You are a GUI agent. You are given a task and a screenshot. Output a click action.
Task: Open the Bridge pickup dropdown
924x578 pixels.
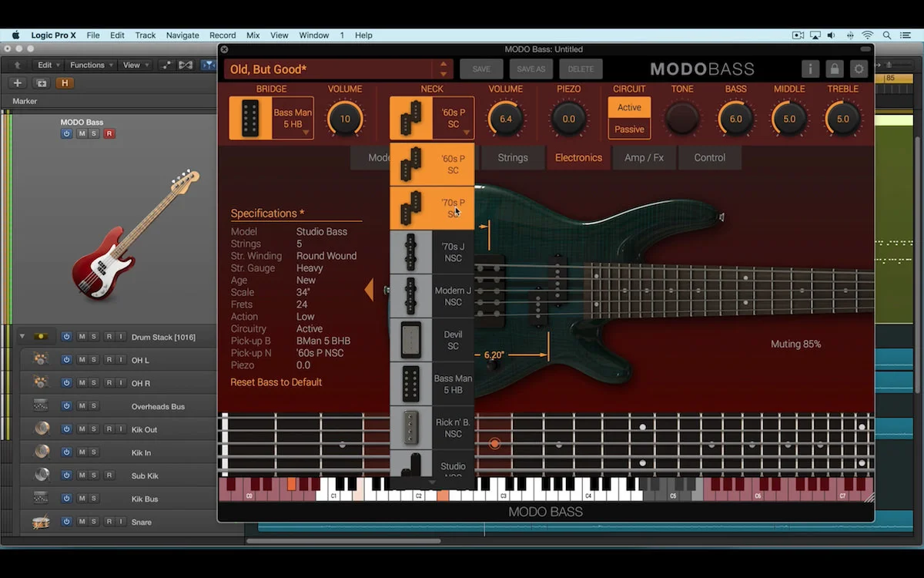point(271,118)
